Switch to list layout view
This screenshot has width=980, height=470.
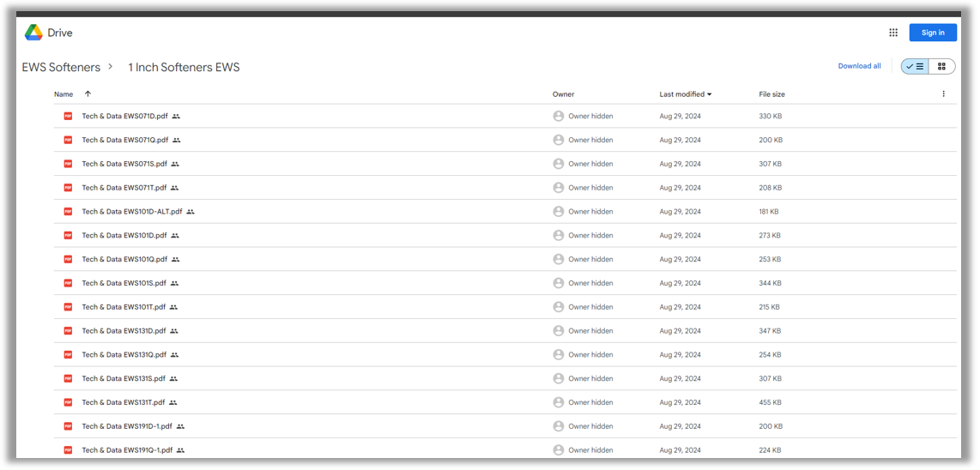[916, 66]
